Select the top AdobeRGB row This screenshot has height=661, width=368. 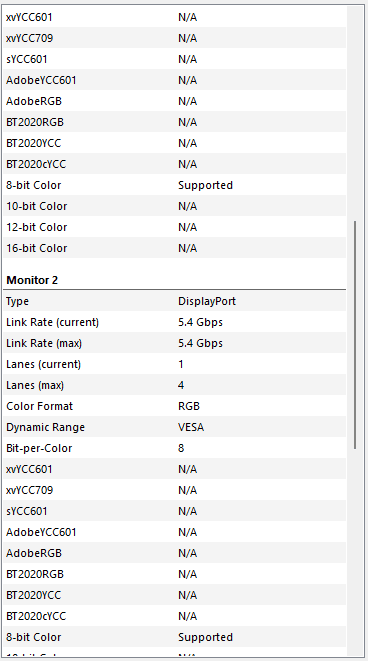click(175, 101)
